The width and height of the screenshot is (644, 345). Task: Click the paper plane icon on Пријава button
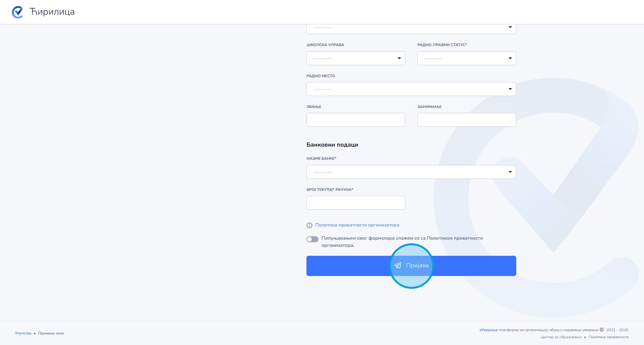pyautogui.click(x=398, y=265)
